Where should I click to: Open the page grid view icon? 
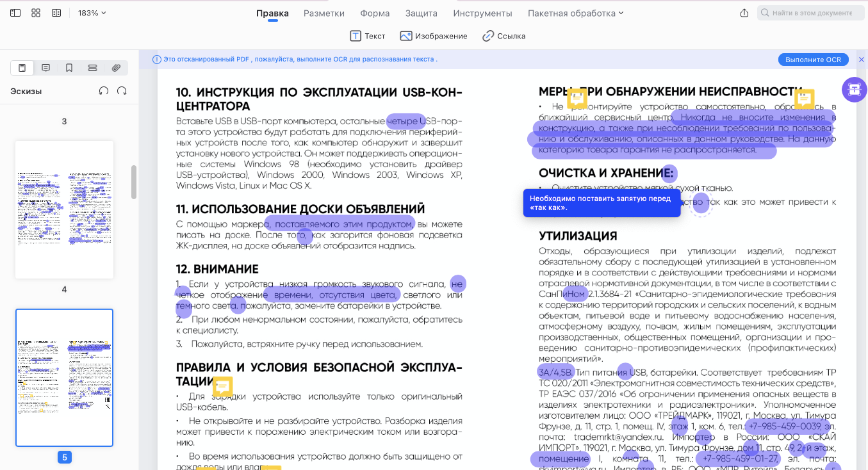point(36,13)
